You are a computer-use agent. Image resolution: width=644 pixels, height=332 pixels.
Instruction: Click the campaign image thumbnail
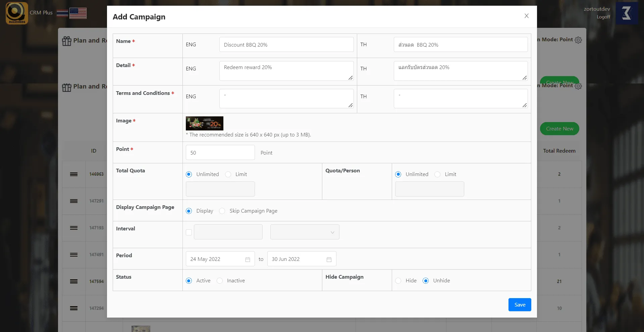[x=204, y=123]
